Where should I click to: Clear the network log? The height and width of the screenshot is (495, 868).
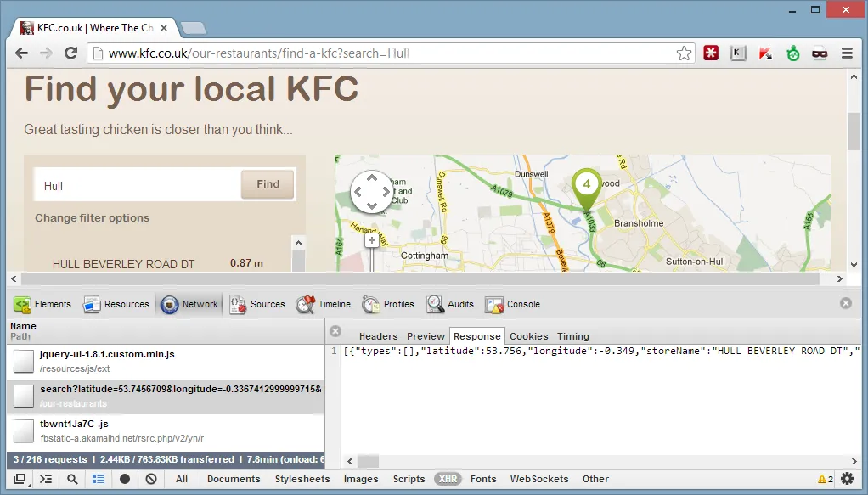pyautogui.click(x=151, y=479)
